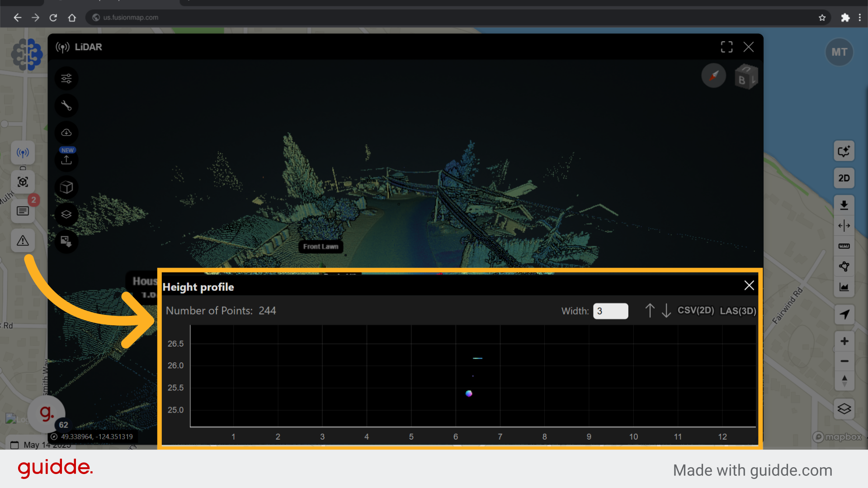This screenshot has width=868, height=488.
Task: Open browser extensions puzzle icon
Action: (845, 18)
